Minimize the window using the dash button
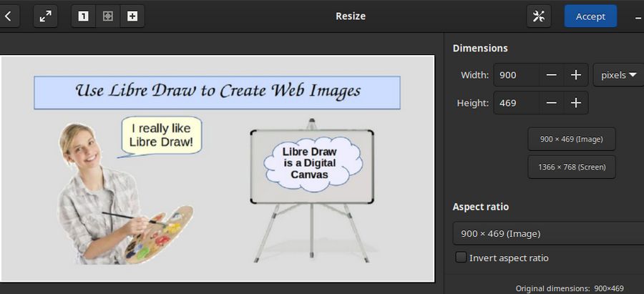Screen dimensions: 644x294 [x=638, y=16]
